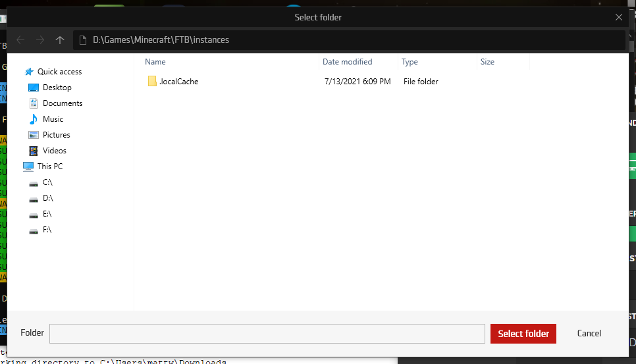Viewport: 636px width, 364px height.
Task: Open Pictures in sidebar
Action: coord(57,135)
